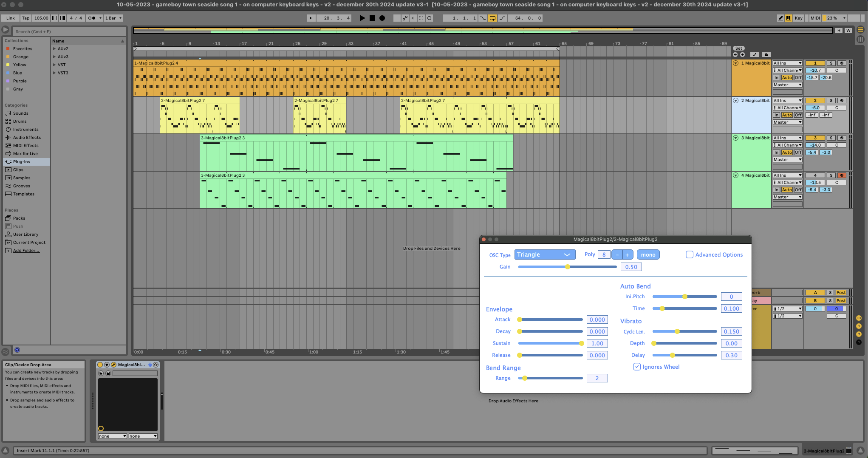Select Max for Live category
The width and height of the screenshot is (868, 458).
[25, 154]
